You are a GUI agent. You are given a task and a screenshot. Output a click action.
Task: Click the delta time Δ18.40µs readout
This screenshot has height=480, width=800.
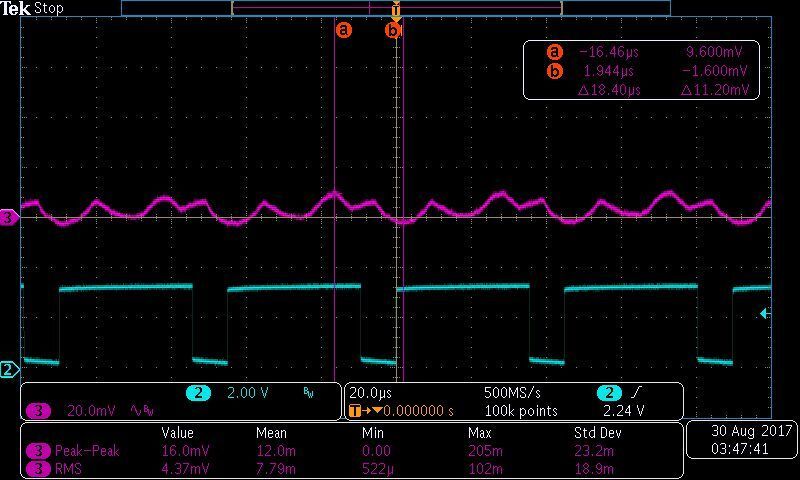click(609, 90)
